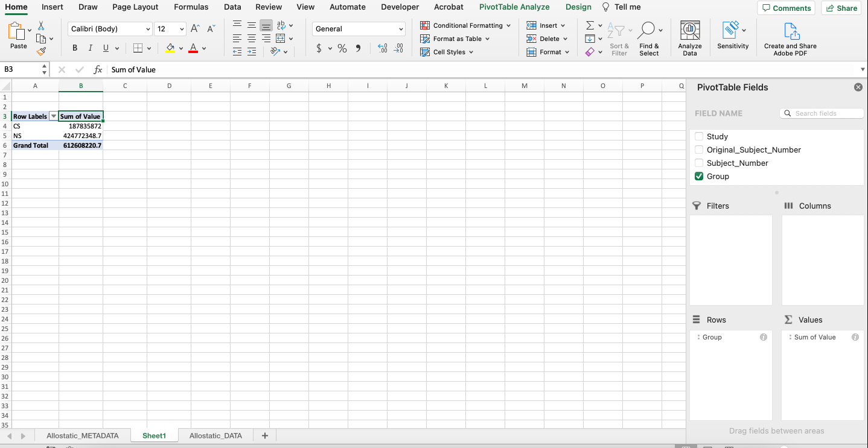
Task: Open the PivotTable Analyze ribbon tab
Action: [514, 7]
